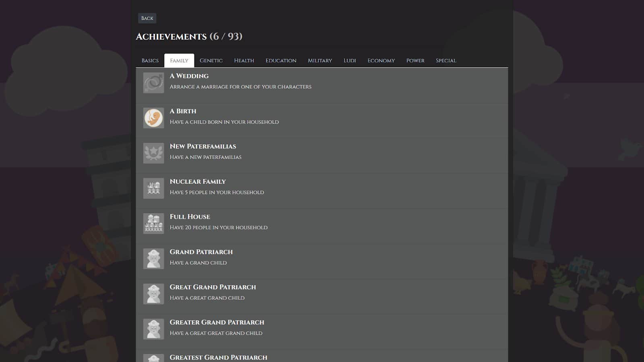Viewport: 644px width, 362px height.
Task: Click the New Paterfamilias laurel star icon
Action: coord(153,153)
